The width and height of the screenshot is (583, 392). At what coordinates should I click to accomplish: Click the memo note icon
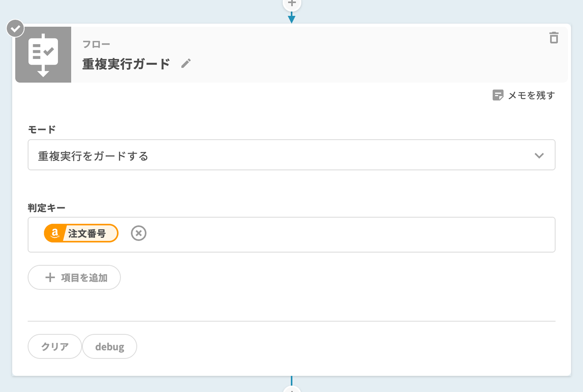click(498, 95)
